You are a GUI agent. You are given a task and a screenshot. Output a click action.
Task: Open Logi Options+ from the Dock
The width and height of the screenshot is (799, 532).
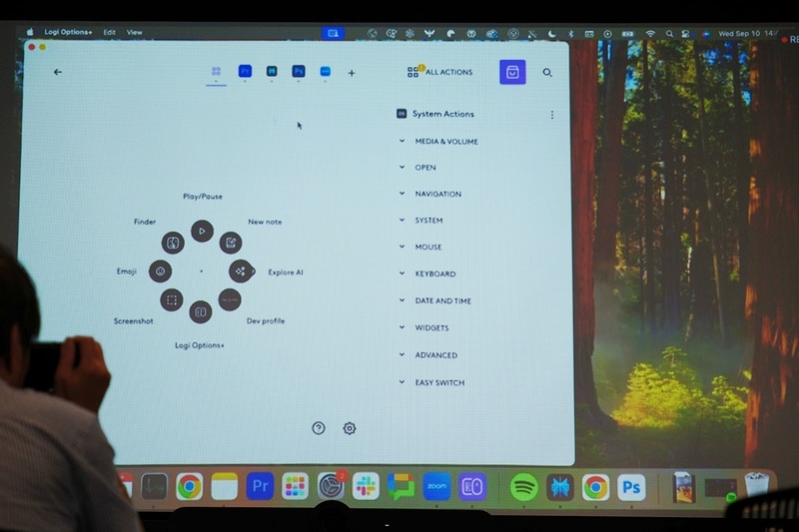472,487
